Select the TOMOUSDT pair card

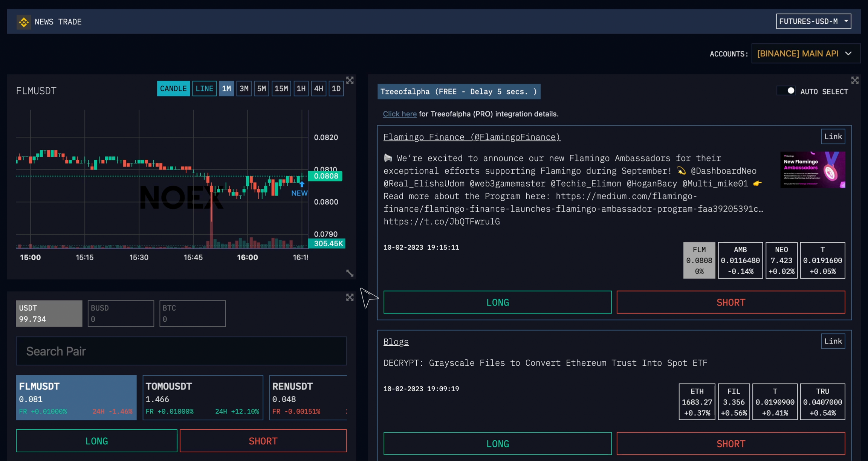click(x=203, y=397)
